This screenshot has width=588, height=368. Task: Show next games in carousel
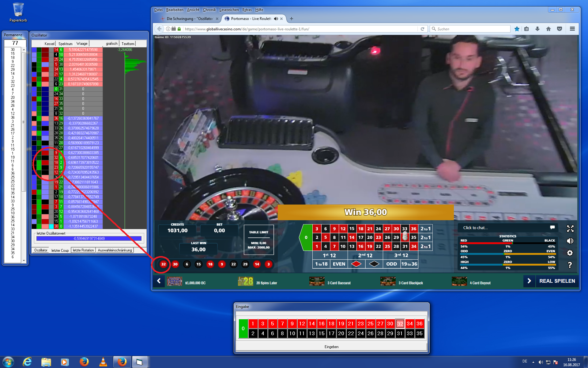[529, 281]
